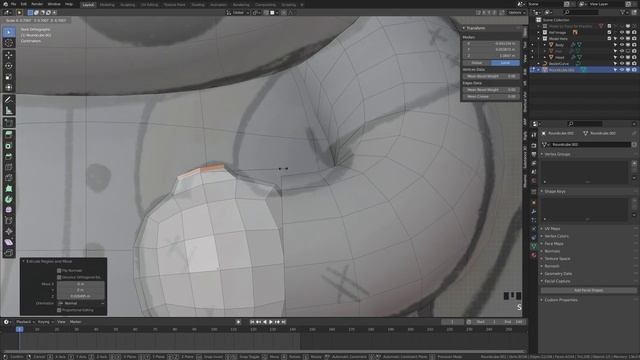
Task: Open the Render menu
Action: tap(37, 4)
